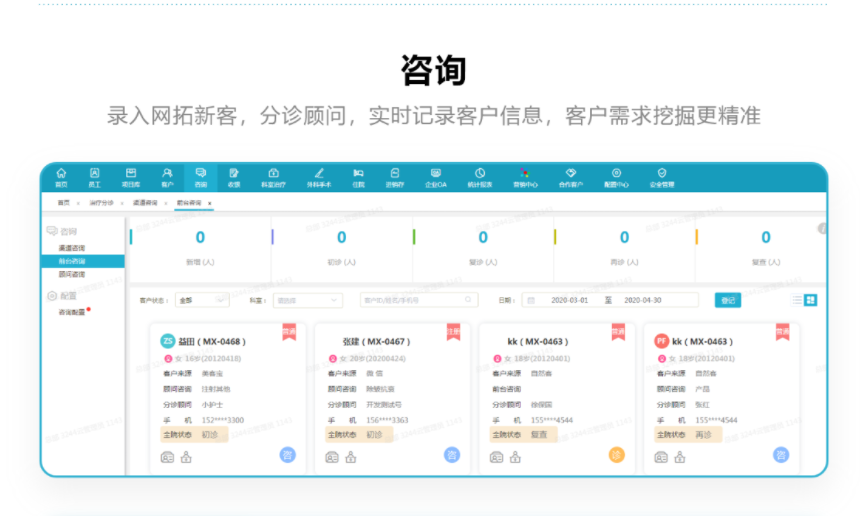Open 咨询配置 in left sidebar
This screenshot has height=516, width=860.
[x=72, y=312]
